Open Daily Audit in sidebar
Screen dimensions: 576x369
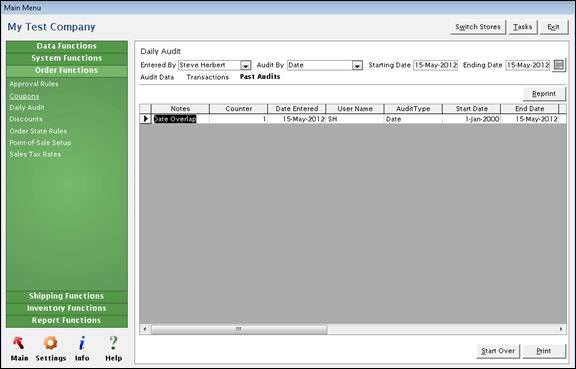pos(27,107)
